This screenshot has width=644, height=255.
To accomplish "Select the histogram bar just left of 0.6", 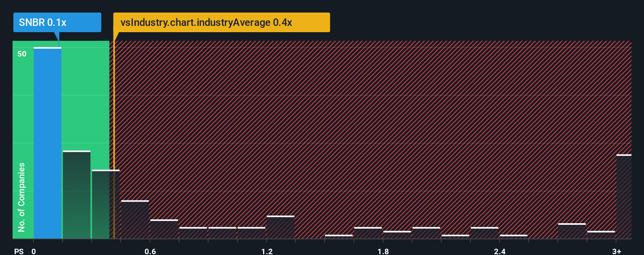I will tap(135, 220).
